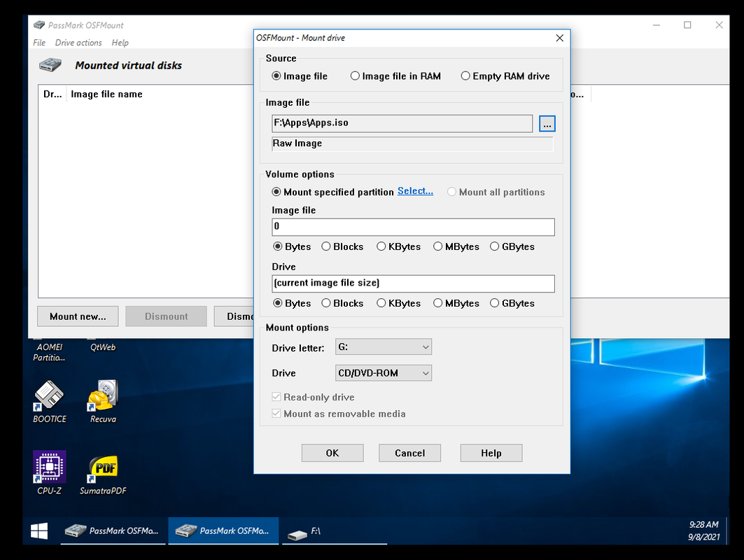Click the Mounted virtual disks drive icon
Screen dimensions: 744x560
click(x=50, y=64)
